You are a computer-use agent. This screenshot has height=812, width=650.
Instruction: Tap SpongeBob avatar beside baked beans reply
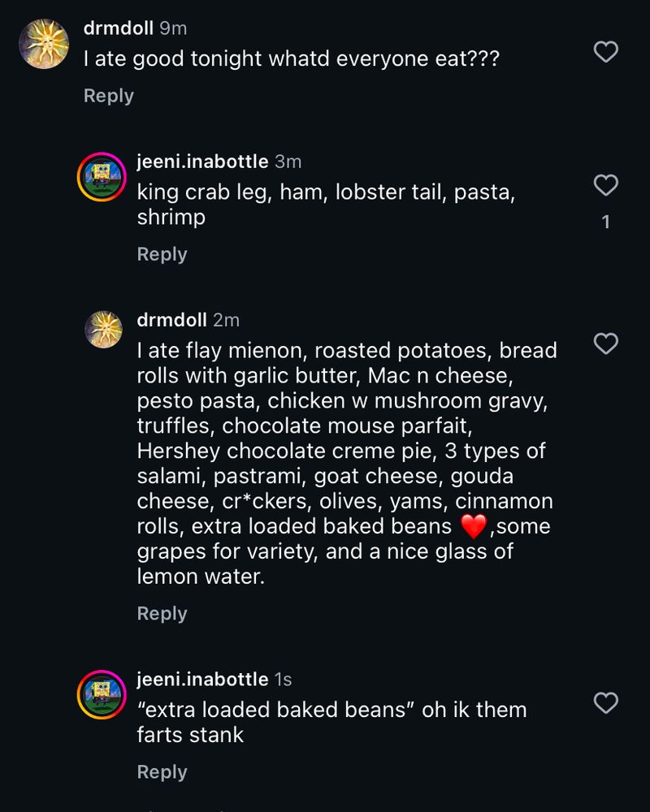click(x=101, y=694)
